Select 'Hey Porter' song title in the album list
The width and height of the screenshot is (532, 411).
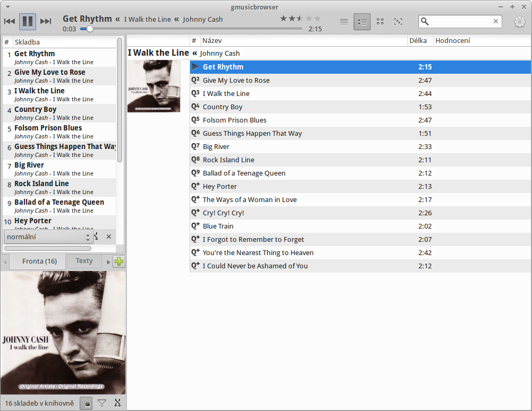(x=220, y=186)
